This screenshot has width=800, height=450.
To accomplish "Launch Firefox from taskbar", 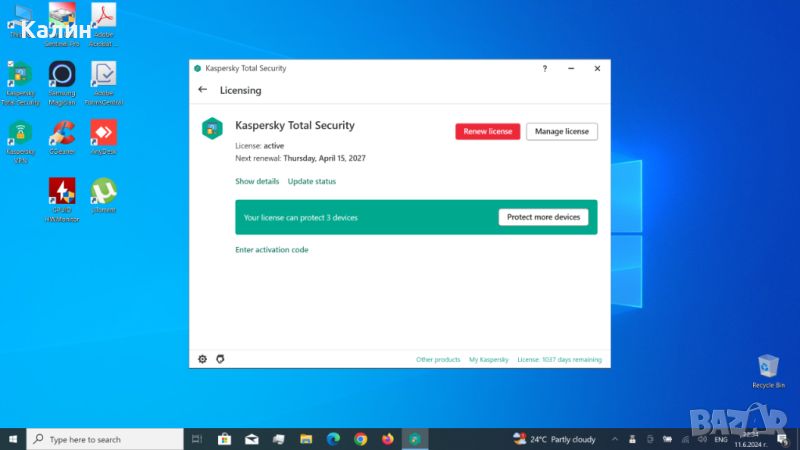I will [x=388, y=439].
